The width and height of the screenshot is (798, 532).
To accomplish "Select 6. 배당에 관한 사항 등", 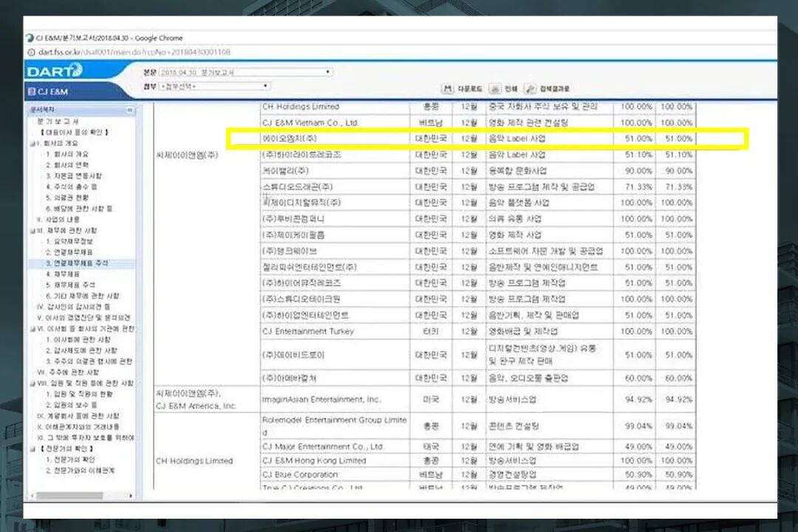I will (79, 208).
